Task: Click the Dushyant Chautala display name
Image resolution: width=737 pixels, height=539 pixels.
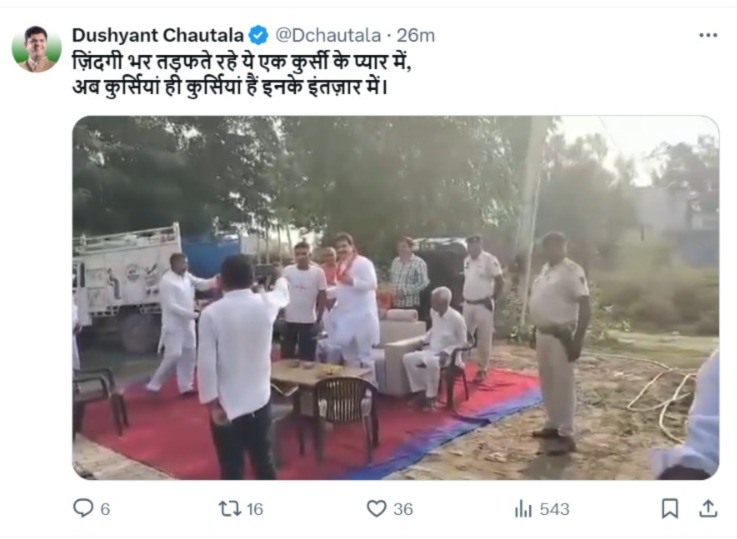Action: [158, 35]
